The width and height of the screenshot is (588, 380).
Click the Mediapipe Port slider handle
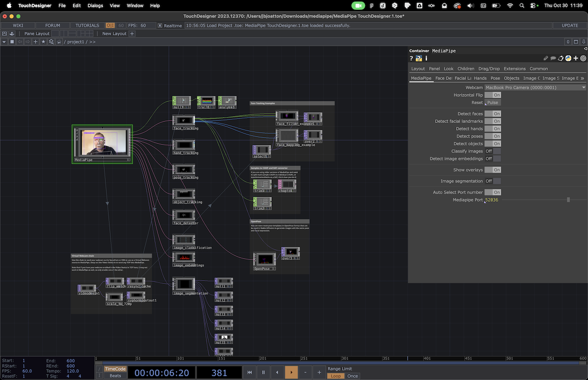[x=568, y=200]
